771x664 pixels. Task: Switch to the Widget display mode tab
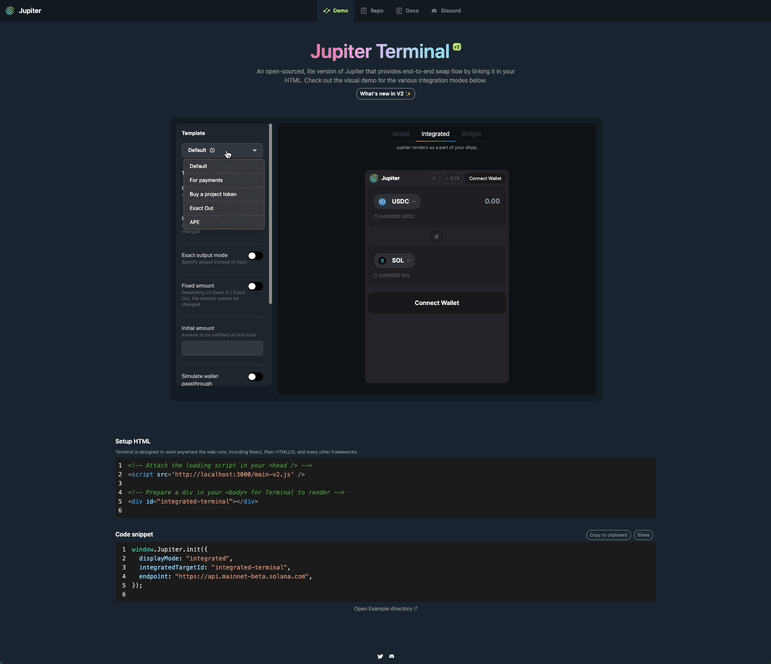(471, 134)
